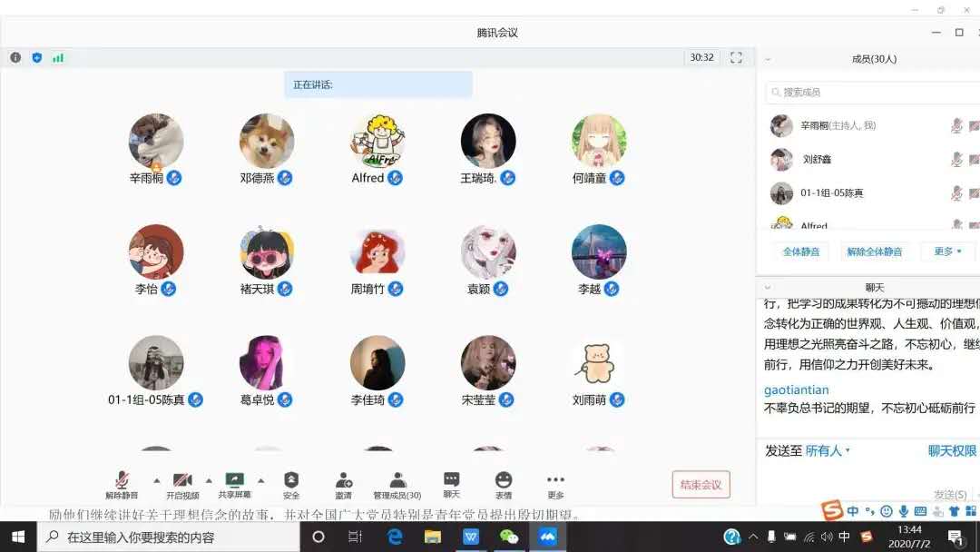Expand audio options arrow beside 解除静音
Screen dimensions: 980x552
pos(156,480)
